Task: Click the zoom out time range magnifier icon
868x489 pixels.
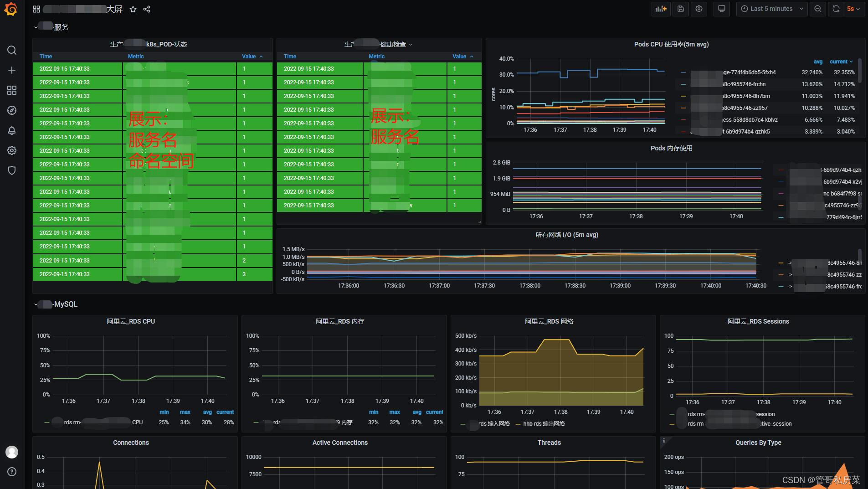Action: pyautogui.click(x=818, y=9)
